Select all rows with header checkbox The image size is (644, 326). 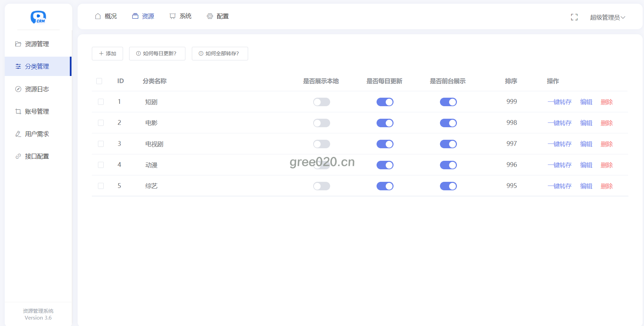[99, 81]
